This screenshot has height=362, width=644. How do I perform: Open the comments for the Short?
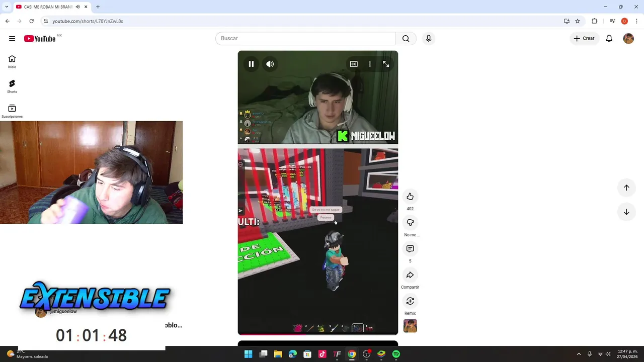pos(410,248)
